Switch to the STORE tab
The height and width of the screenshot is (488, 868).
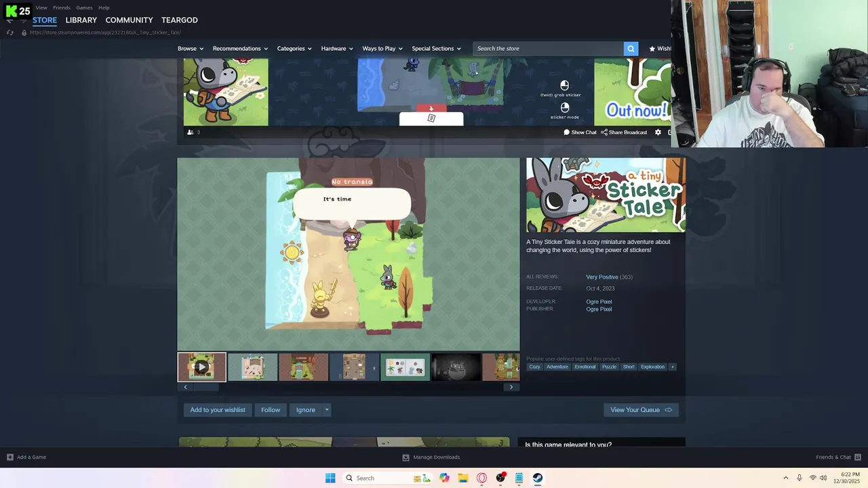45,20
